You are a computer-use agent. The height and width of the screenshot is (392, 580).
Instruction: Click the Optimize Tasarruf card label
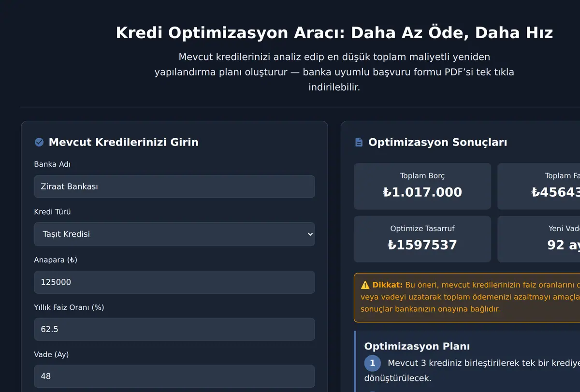point(422,229)
